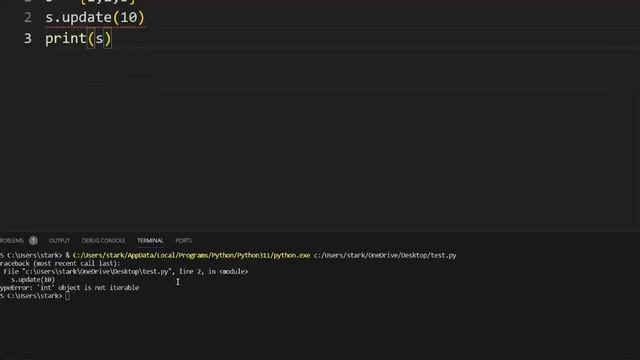Click the python.exe path in terminal
Viewport: 640px width, 360px height.
(x=191, y=256)
